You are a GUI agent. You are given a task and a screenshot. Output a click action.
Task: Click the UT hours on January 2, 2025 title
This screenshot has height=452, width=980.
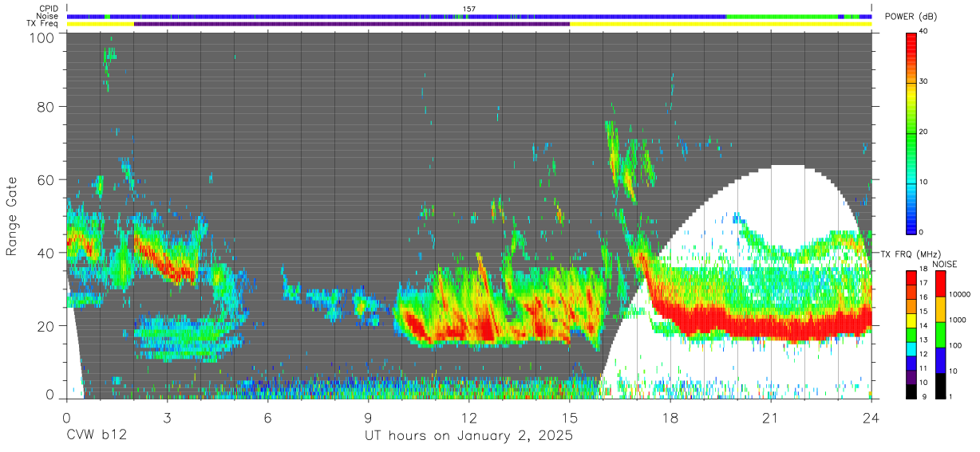pyautogui.click(x=468, y=437)
